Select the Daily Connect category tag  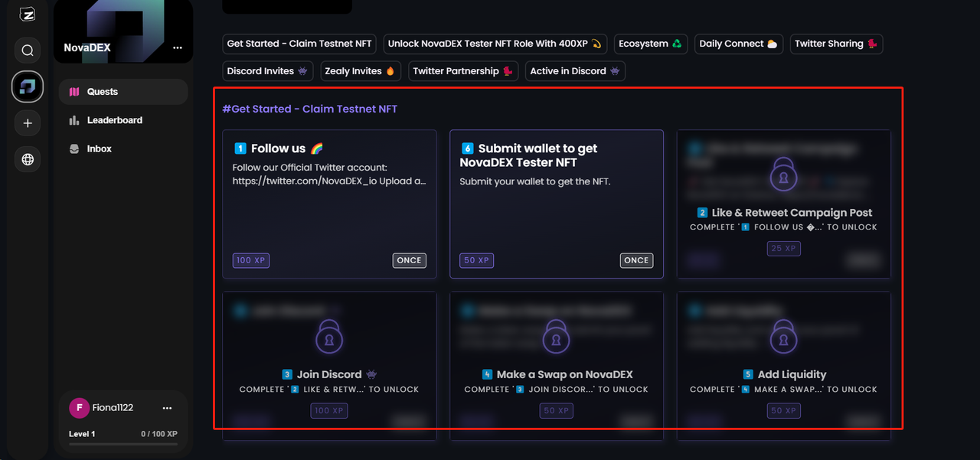pyautogui.click(x=738, y=44)
